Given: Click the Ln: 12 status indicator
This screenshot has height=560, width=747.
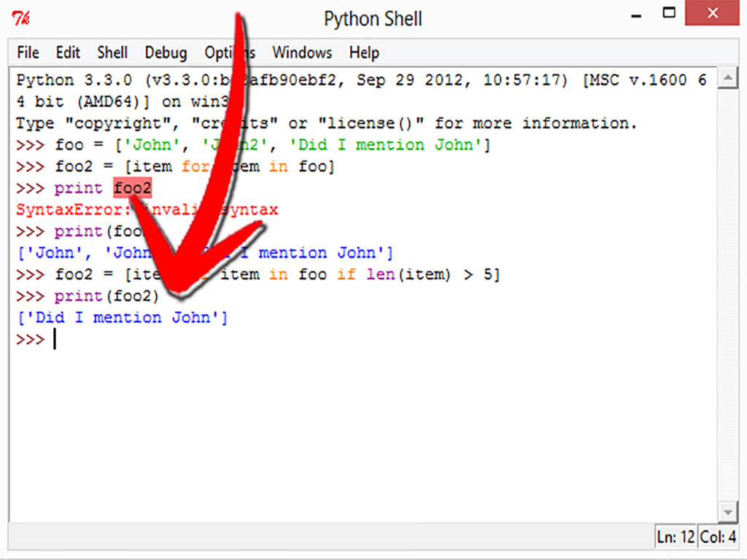Looking at the screenshot, I should (676, 537).
